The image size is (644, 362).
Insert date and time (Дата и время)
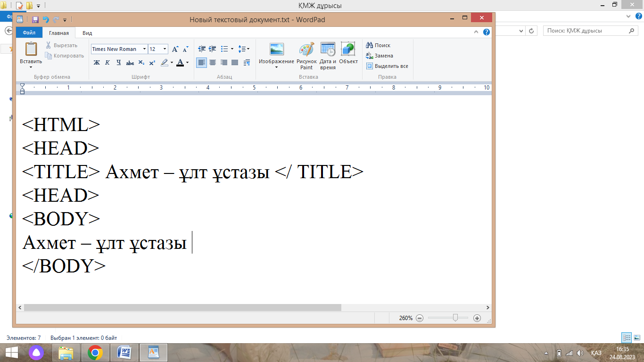(x=328, y=56)
